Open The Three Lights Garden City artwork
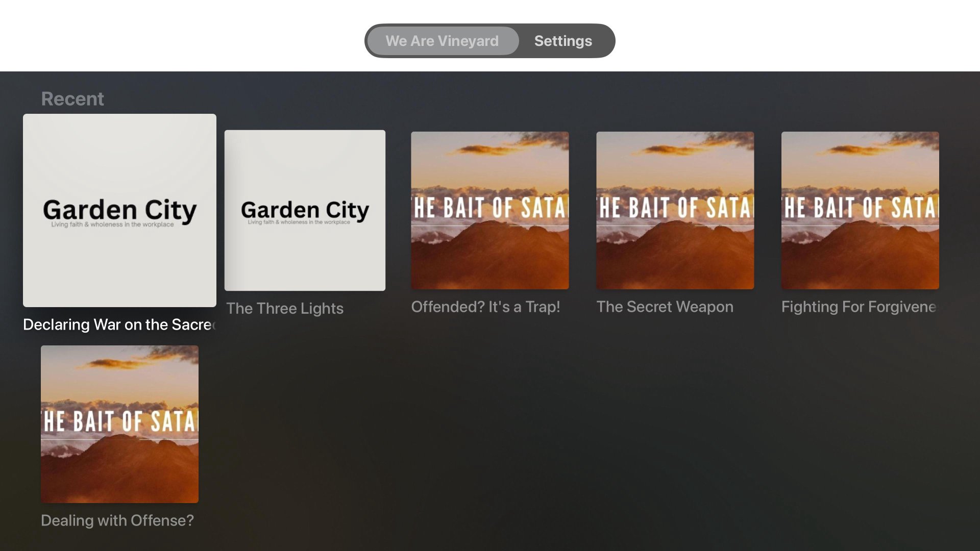Screen dimensions: 980x551 click(x=305, y=210)
